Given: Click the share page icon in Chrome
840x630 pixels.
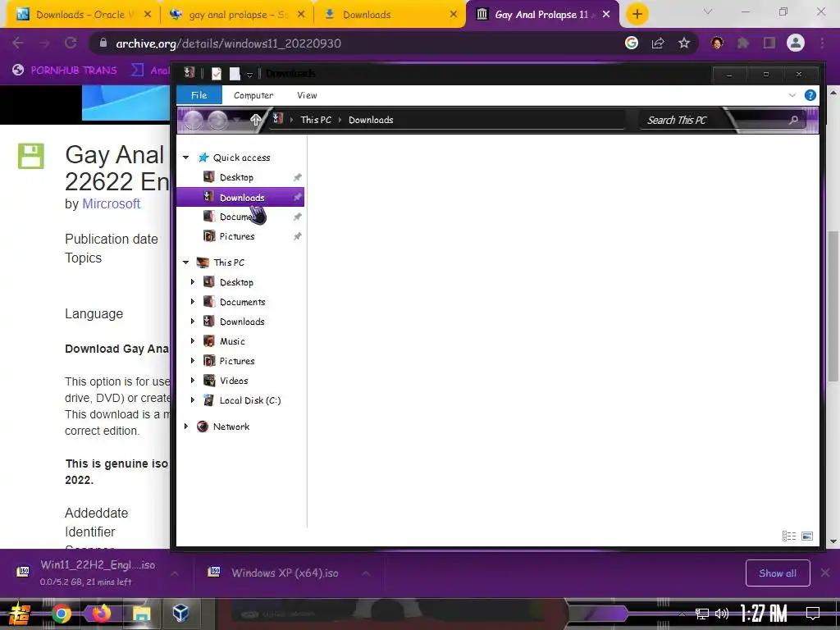Looking at the screenshot, I should (x=658, y=43).
